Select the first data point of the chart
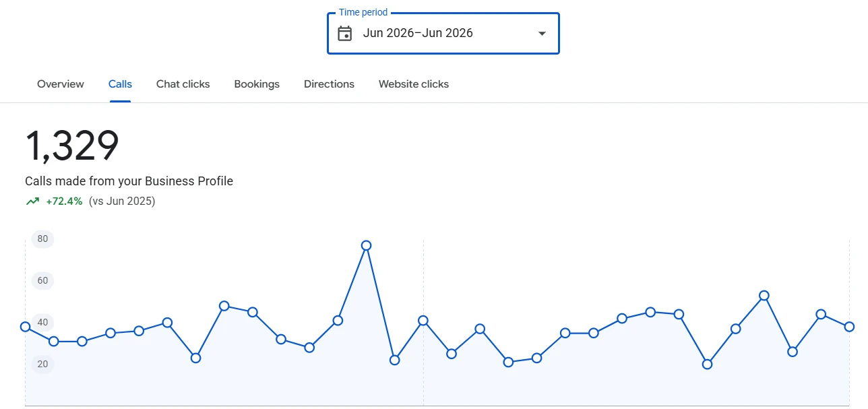This screenshot has width=868, height=409. [26, 327]
